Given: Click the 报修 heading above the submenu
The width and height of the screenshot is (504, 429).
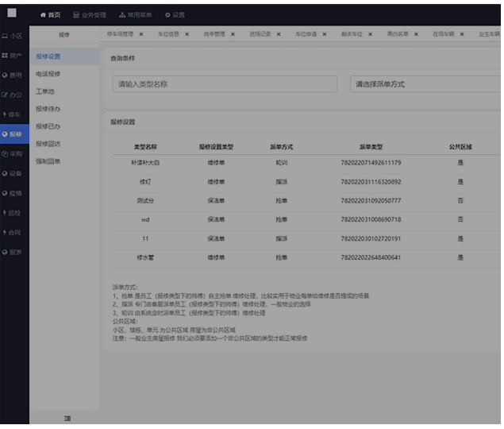Looking at the screenshot, I should 64,35.
